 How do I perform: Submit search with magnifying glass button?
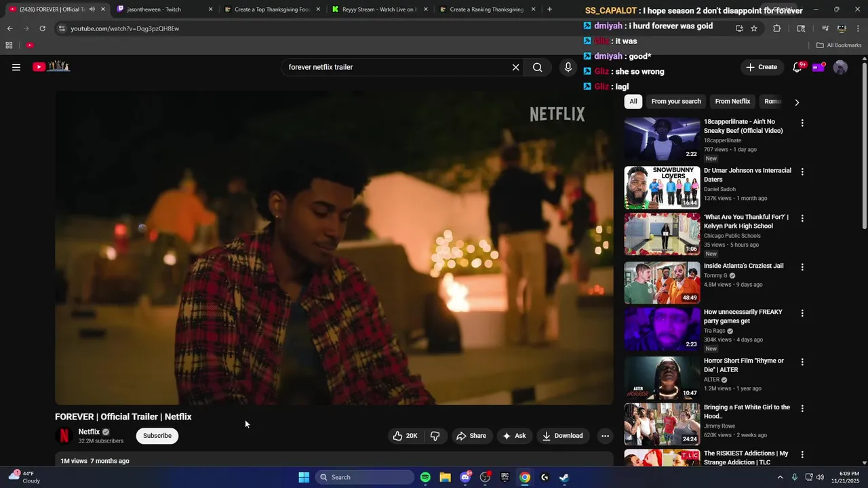pyautogui.click(x=538, y=67)
